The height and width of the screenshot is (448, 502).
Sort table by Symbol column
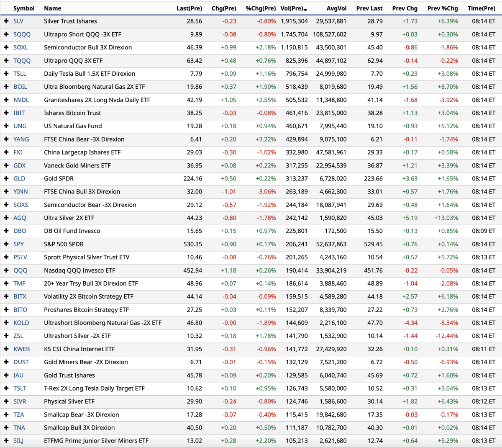tap(24, 8)
